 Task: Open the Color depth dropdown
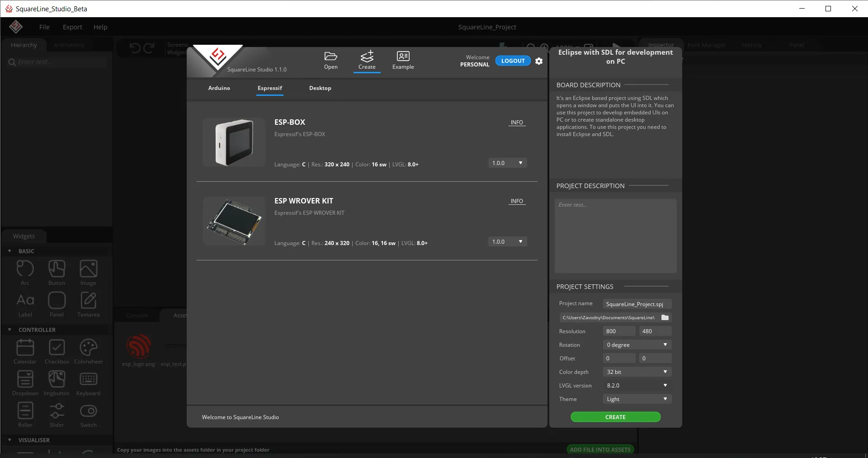coord(637,372)
